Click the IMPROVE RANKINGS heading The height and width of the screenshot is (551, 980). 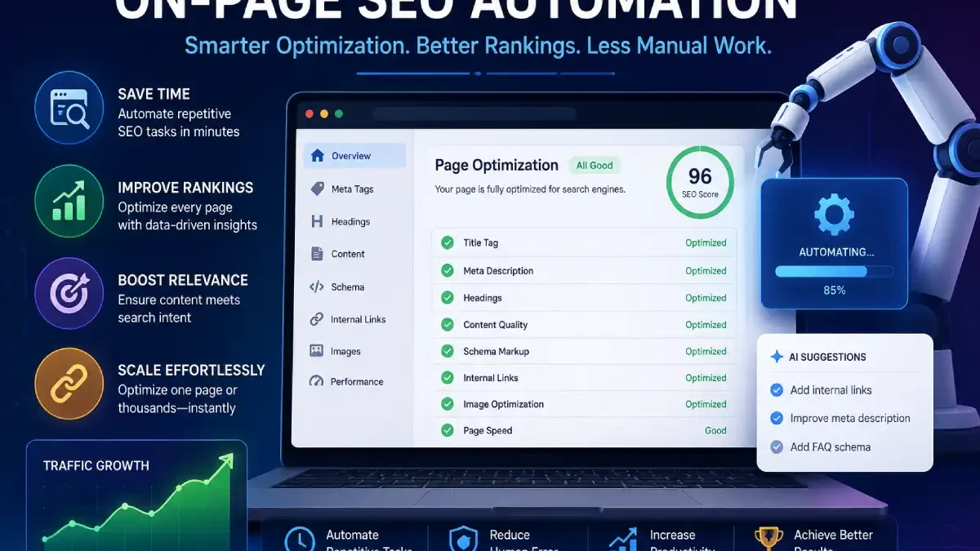(x=185, y=187)
